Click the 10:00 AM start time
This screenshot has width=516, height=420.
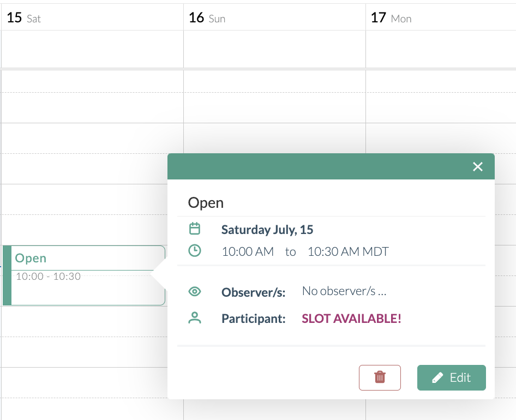247,251
